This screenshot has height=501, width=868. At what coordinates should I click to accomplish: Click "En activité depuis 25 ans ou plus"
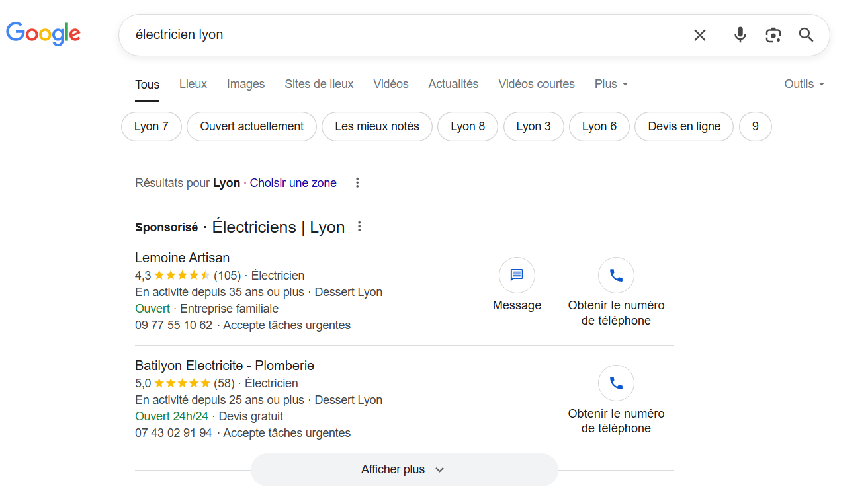tap(220, 400)
